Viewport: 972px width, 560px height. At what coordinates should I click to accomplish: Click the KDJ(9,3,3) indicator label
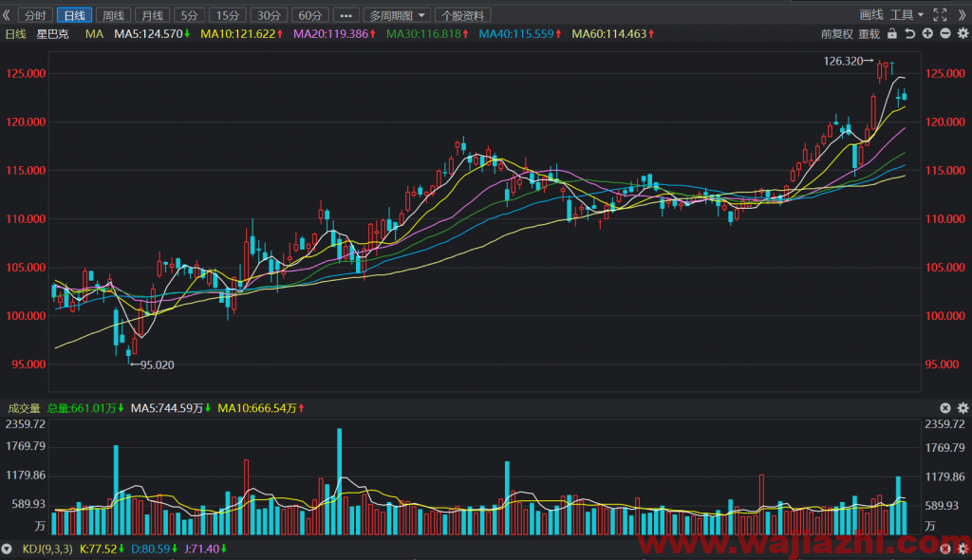coord(47,549)
